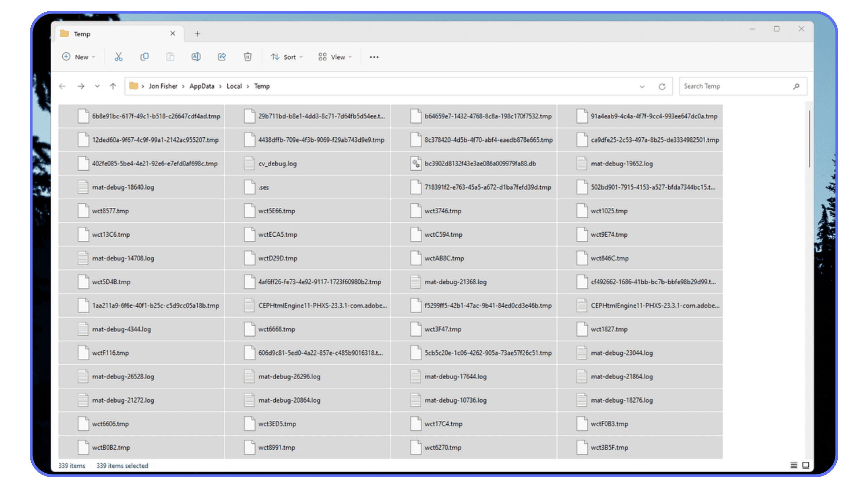Open the See more ellipsis menu

point(374,56)
